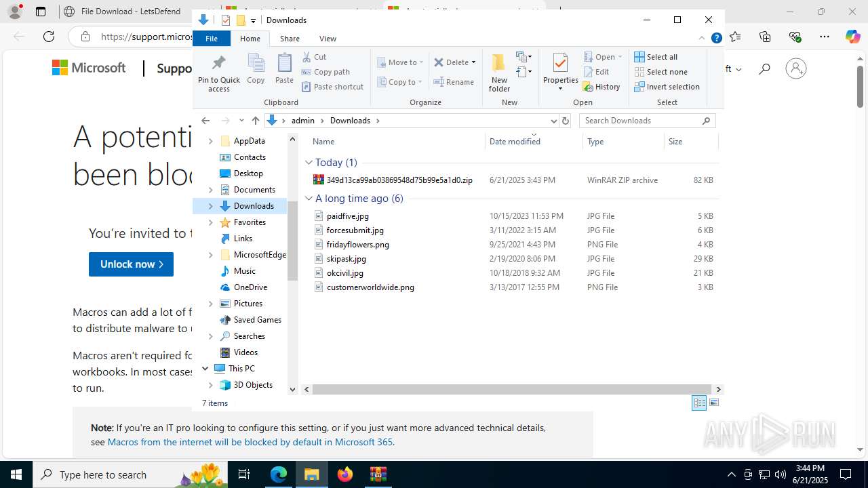Screen dimensions: 868x488
Task: Open WinRAR from taskbar
Action: point(378,474)
